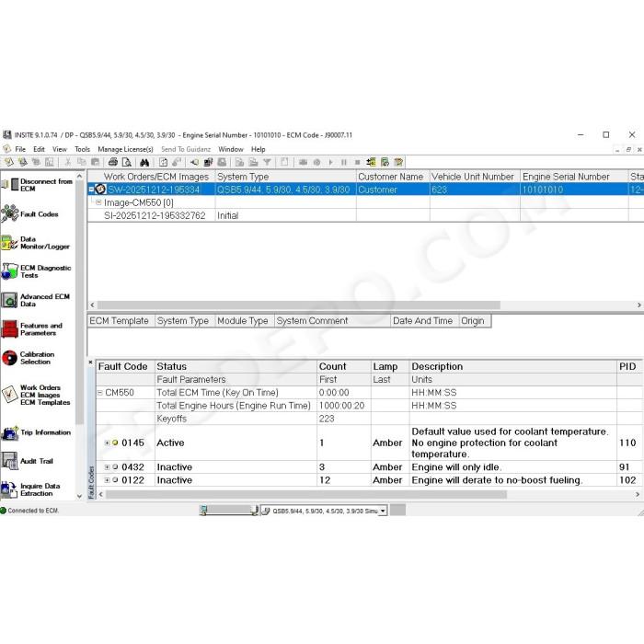Collapse the SW-20251212-195334 work order row
This screenshot has height=644, width=644.
91,190
